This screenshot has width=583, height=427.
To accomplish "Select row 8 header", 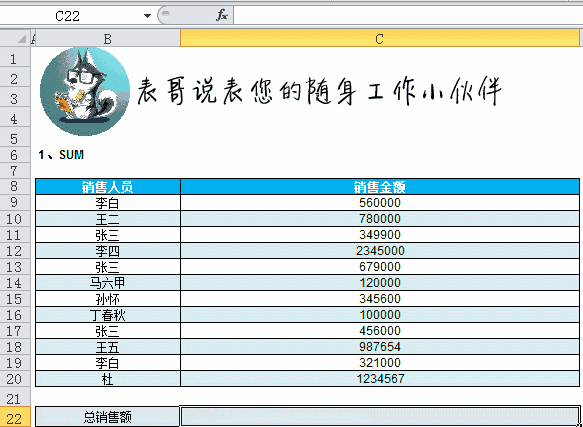I will click(x=14, y=186).
